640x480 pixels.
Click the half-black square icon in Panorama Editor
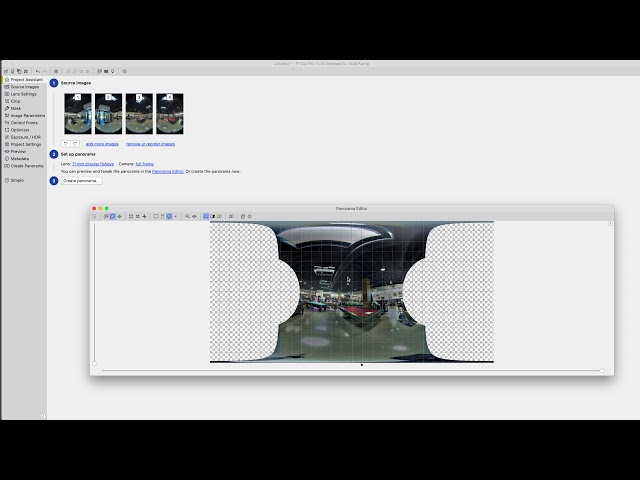tap(212, 216)
